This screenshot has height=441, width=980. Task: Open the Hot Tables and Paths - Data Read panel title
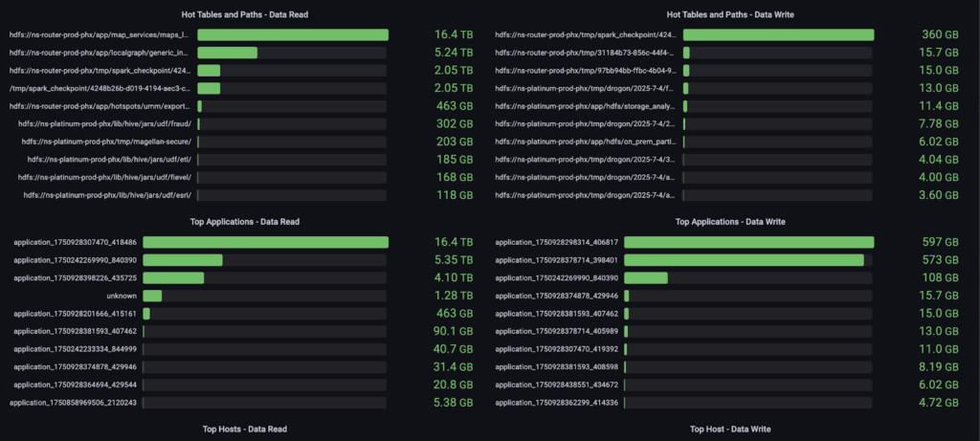[245, 14]
